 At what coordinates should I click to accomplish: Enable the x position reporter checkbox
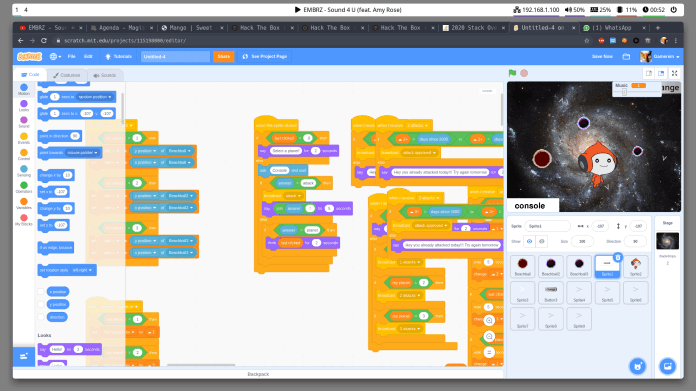pos(41,292)
